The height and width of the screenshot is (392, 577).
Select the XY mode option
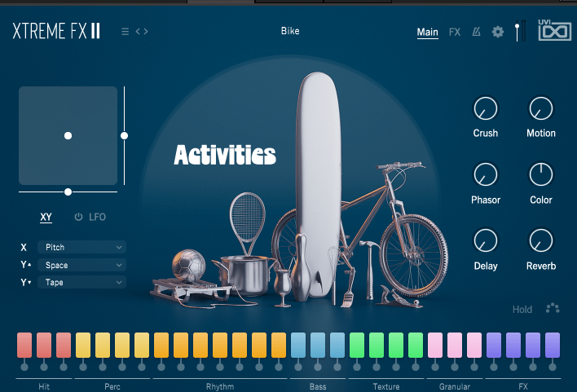click(x=46, y=217)
